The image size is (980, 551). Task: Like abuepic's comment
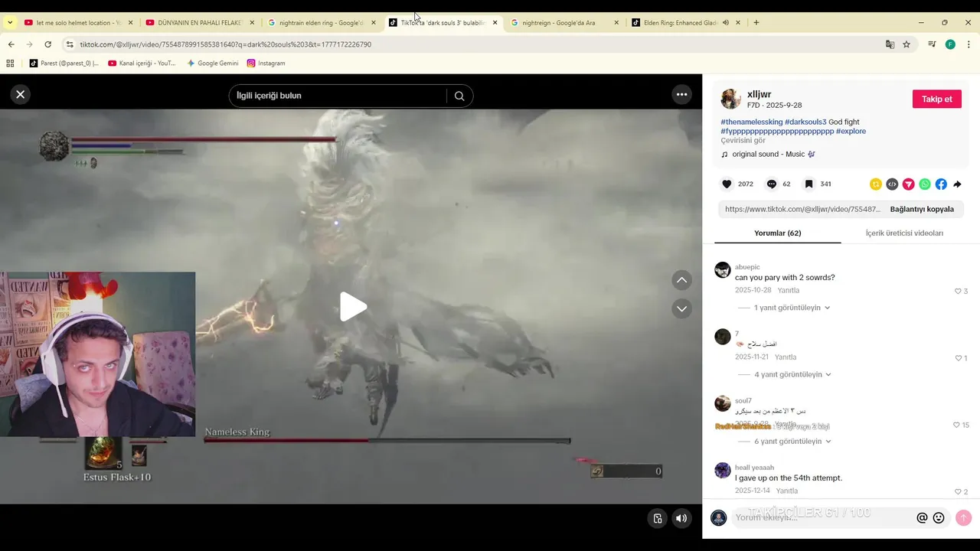click(x=958, y=291)
